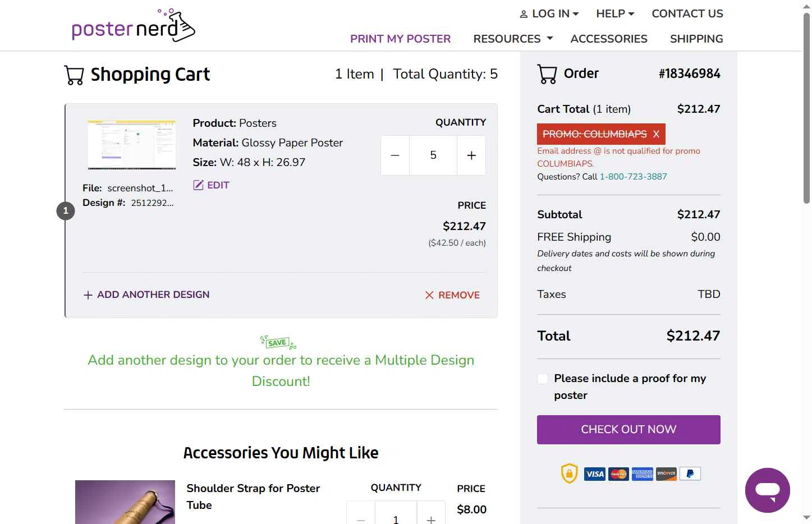Click ADD ANOTHER DESIGN

(x=146, y=295)
